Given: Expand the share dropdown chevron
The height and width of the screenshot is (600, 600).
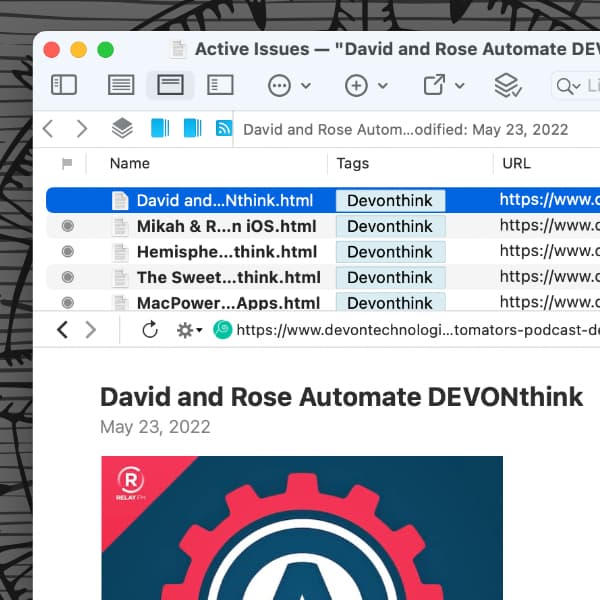Looking at the screenshot, I should pos(460,85).
